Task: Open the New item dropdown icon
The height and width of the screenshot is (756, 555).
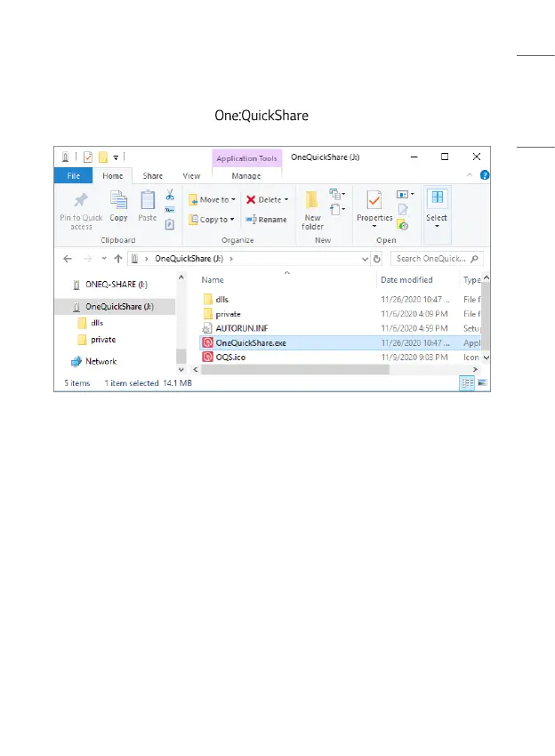Action: (337, 194)
